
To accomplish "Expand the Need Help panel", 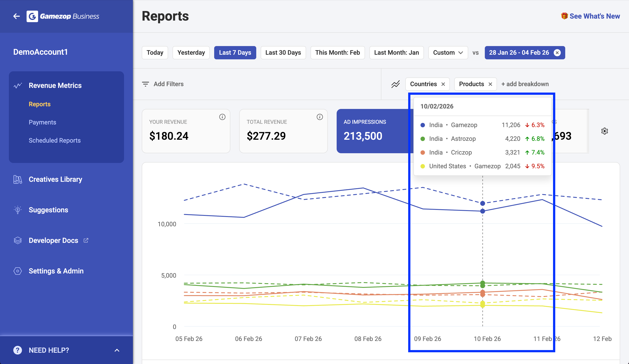I will point(117,350).
